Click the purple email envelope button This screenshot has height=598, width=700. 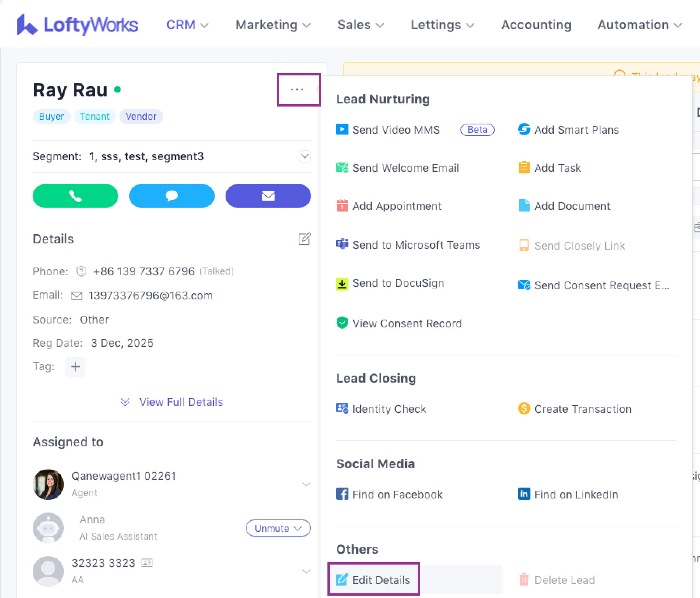pos(268,196)
